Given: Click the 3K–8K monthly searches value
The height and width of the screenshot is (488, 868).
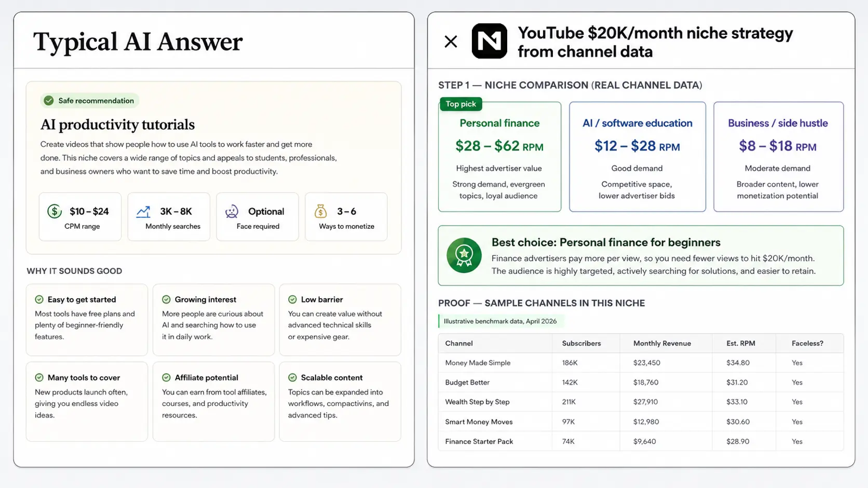Looking at the screenshot, I should (176, 211).
